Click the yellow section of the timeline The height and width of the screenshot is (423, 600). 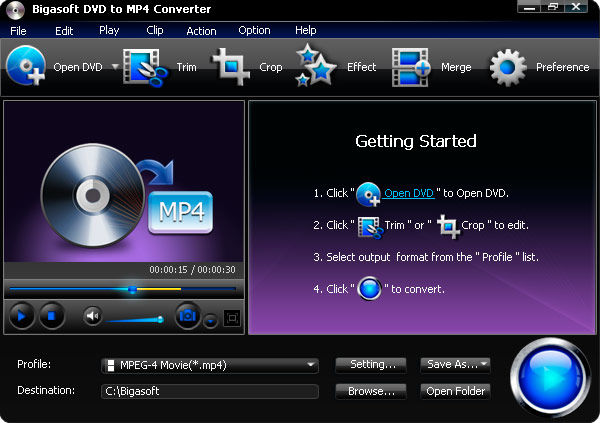click(x=159, y=289)
